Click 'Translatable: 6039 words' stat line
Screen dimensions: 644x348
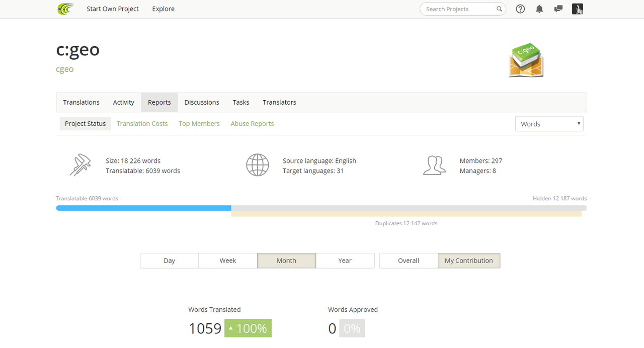(143, 171)
